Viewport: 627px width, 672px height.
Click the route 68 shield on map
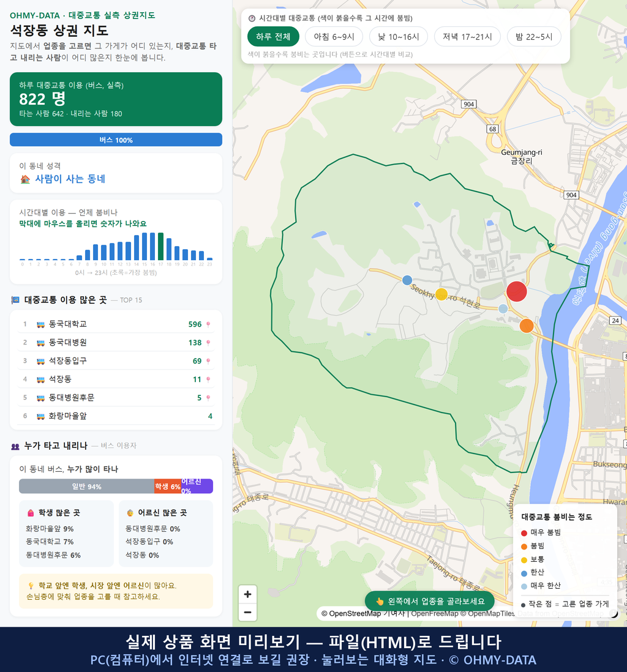click(x=492, y=129)
